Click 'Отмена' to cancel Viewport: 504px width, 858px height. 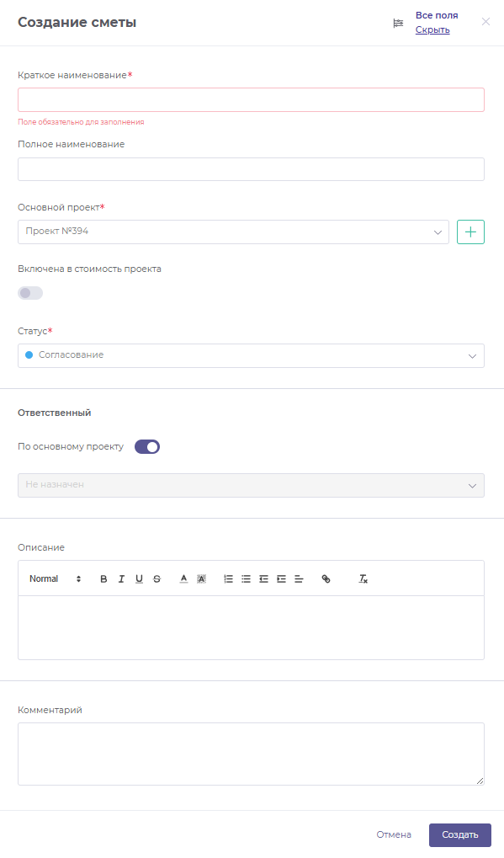coord(394,835)
